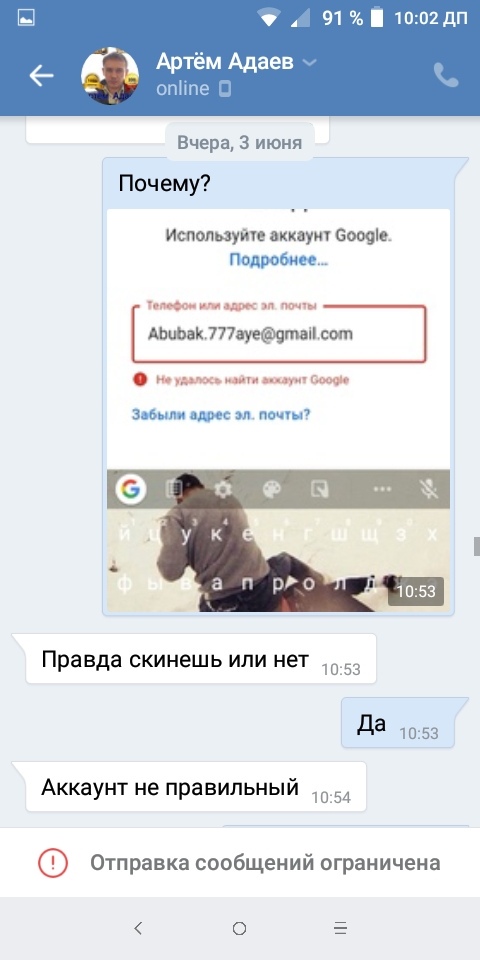
Task: Tap Android home circle button
Action: click(x=239, y=929)
